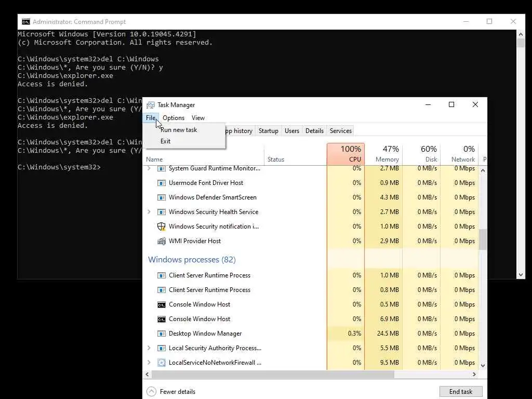Screen dimensions: 532x399
Task: Click the Desktop Window Manager icon
Action: pyautogui.click(x=162, y=334)
